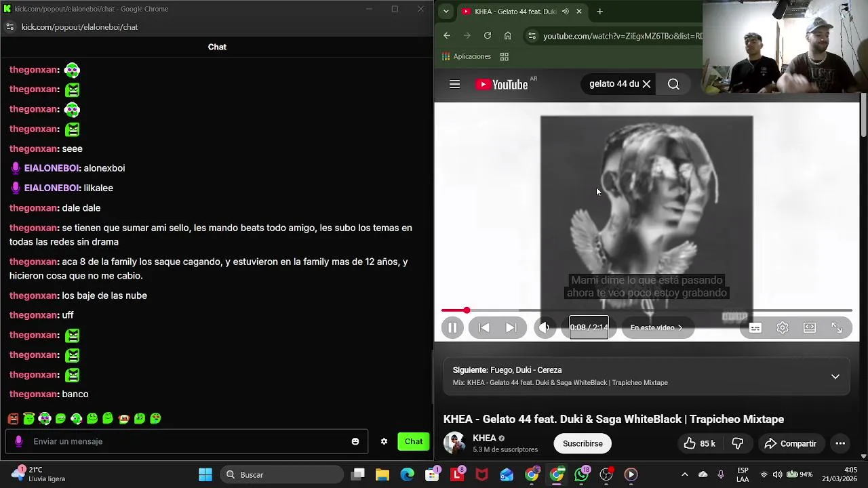Image resolution: width=868 pixels, height=488 pixels.
Task: Open volume control in system tray
Action: coord(777,474)
